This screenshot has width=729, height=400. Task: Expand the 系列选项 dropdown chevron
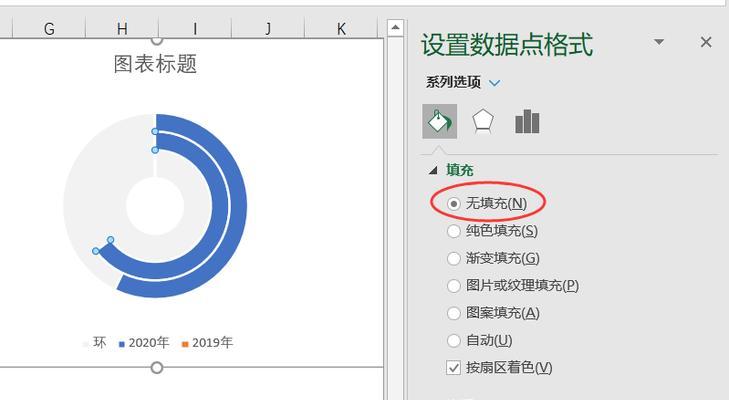point(495,83)
